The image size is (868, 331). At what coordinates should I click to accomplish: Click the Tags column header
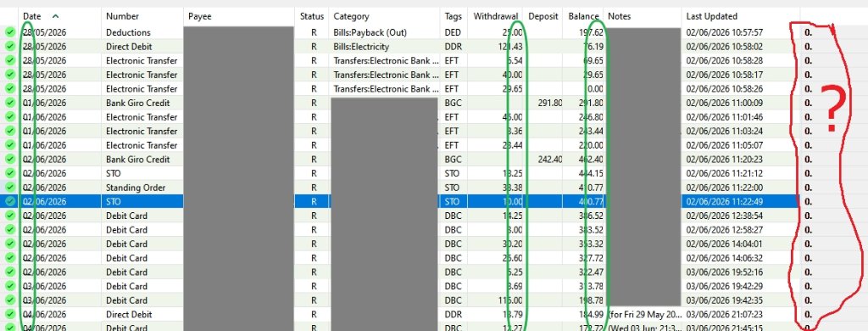(x=453, y=17)
